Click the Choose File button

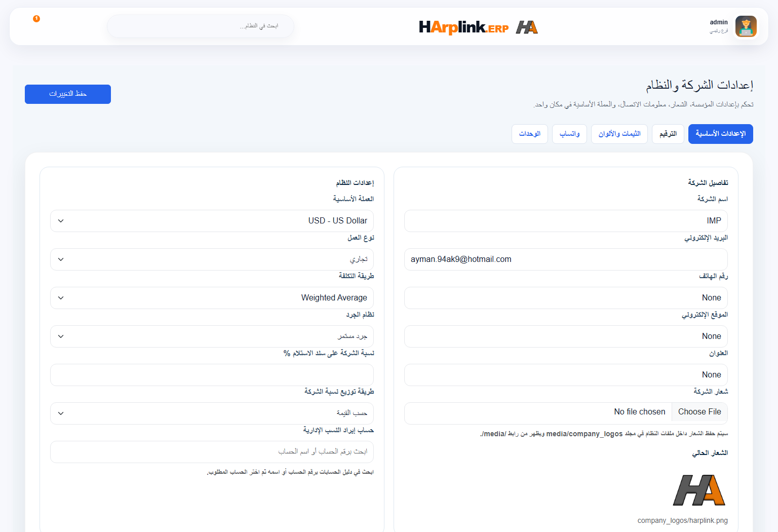[699, 412]
